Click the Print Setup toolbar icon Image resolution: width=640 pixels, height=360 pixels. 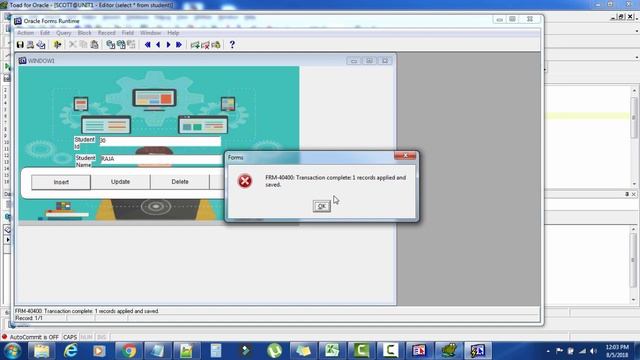pos(41,44)
